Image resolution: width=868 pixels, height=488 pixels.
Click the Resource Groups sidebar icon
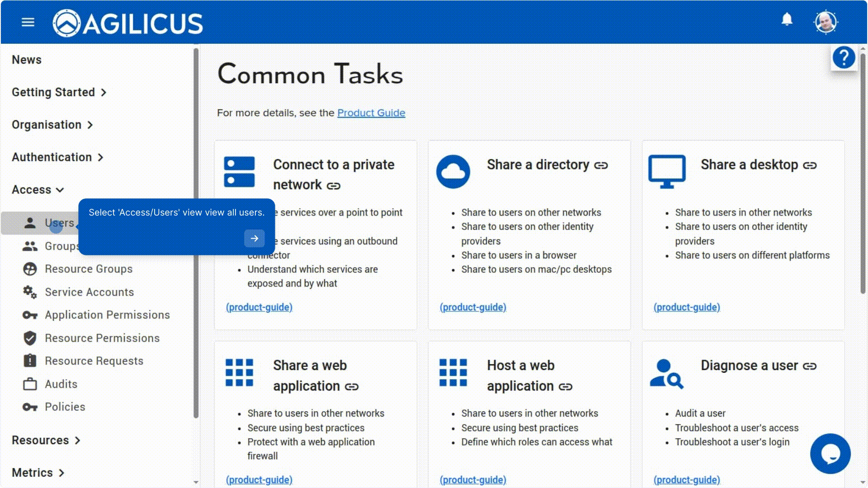point(30,269)
